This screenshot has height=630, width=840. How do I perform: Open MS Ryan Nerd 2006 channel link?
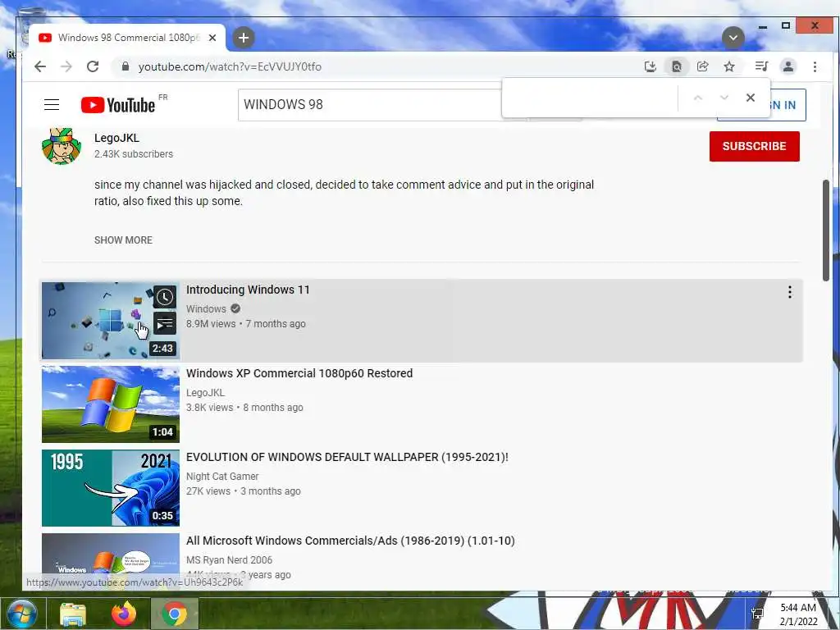[x=230, y=559]
